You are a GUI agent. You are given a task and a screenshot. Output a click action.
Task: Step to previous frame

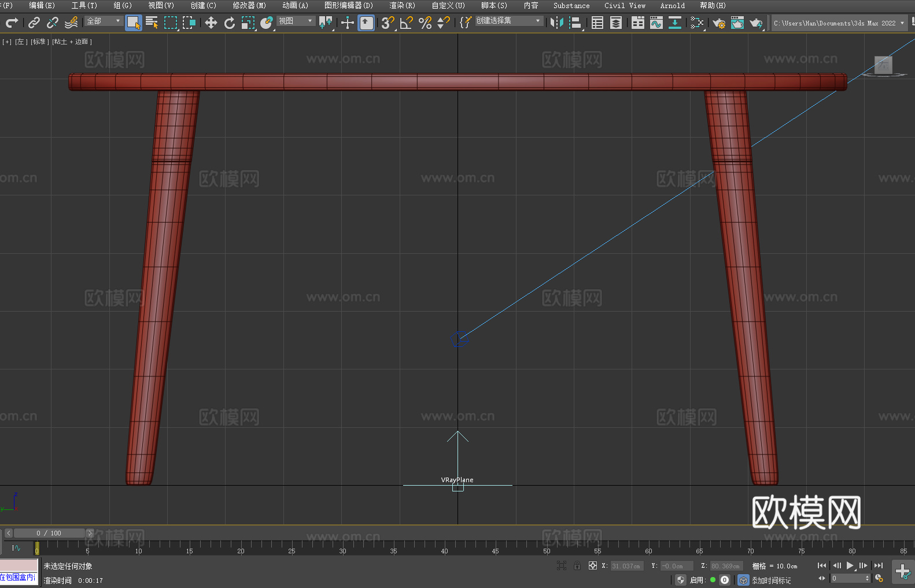tap(836, 565)
